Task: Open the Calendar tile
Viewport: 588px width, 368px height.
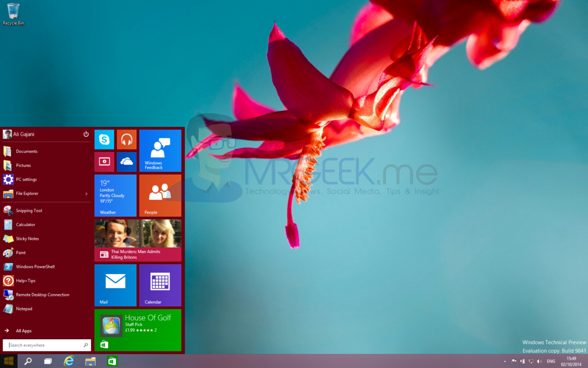Action: [160, 285]
